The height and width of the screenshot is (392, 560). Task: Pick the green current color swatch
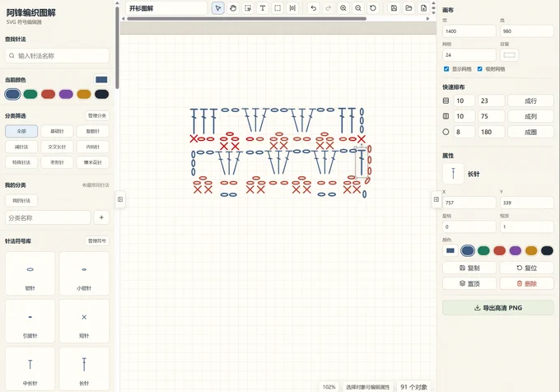30,94
